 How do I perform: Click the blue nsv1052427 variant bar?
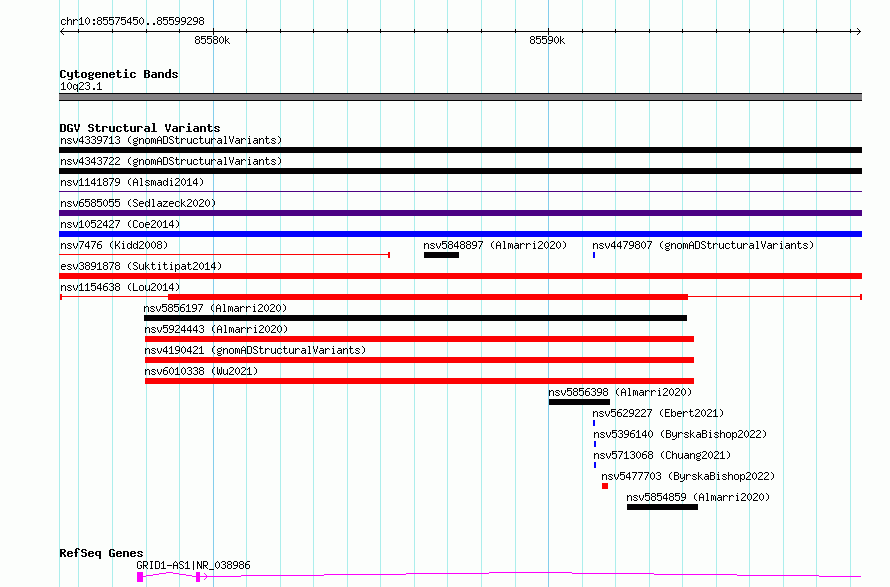point(460,234)
